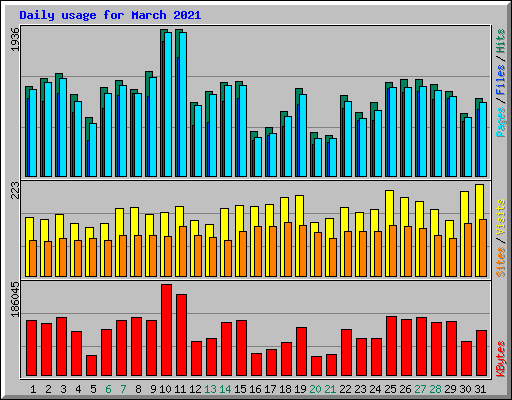Click the red KBytes bar for day 31
This screenshot has width=512, height=400.
pyautogui.click(x=482, y=353)
